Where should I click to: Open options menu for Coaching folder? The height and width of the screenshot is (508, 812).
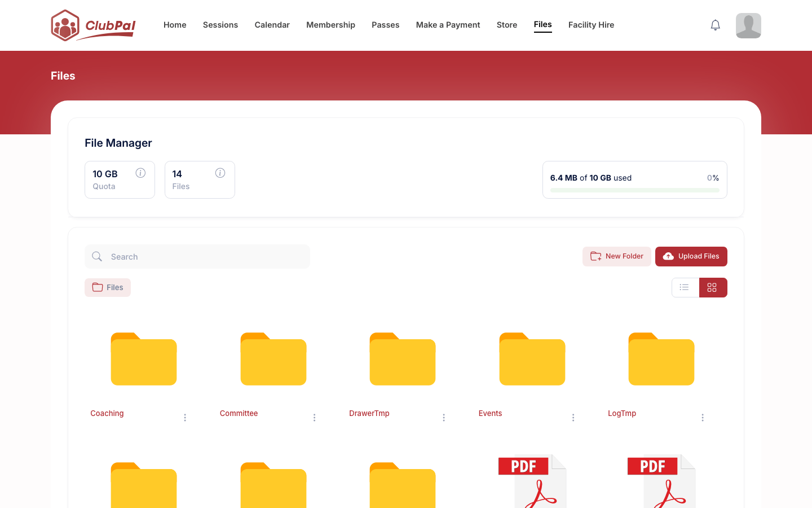coord(185,418)
